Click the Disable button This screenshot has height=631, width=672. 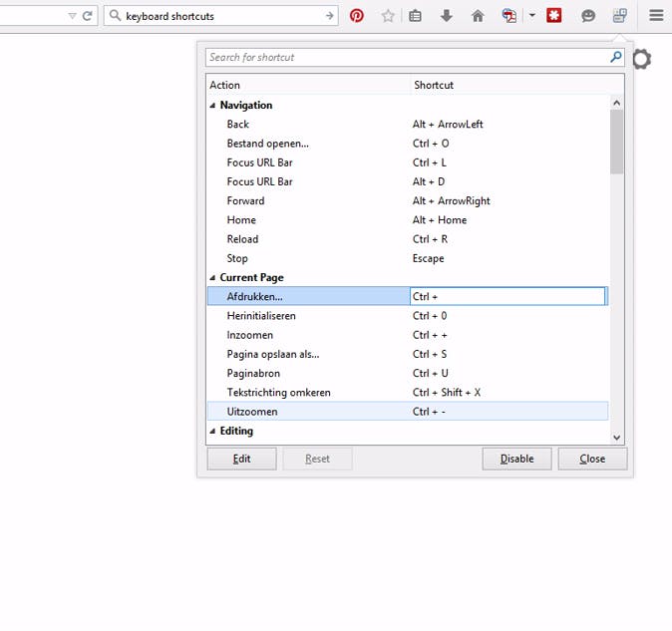516,459
